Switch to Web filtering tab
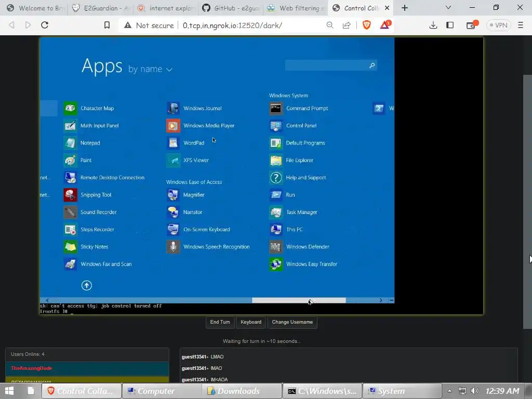The width and height of the screenshot is (532, 399). click(x=295, y=8)
